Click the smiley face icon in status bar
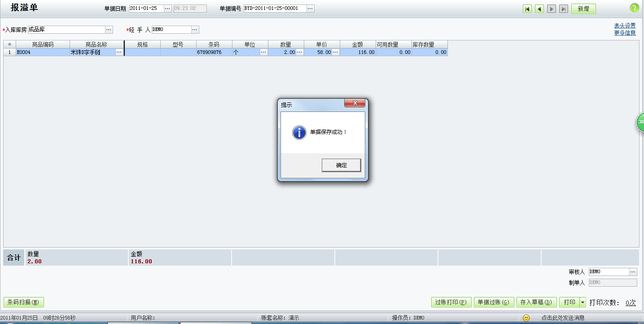The height and width of the screenshot is (324, 644). 526,318
